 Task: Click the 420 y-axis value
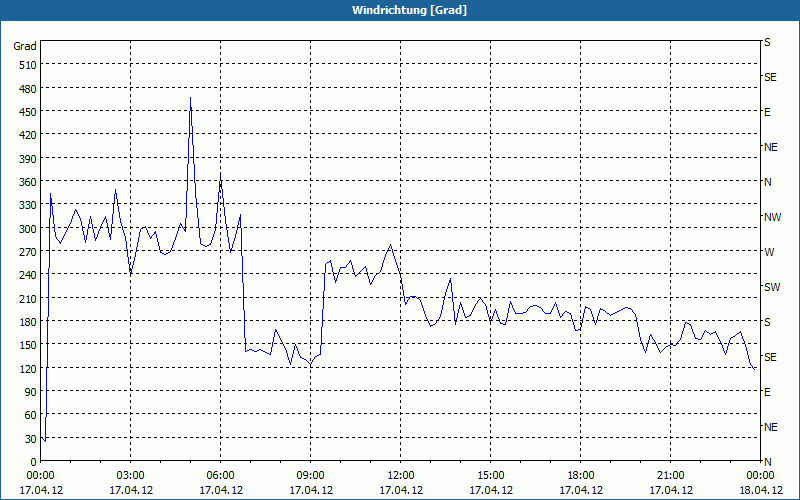(28, 135)
